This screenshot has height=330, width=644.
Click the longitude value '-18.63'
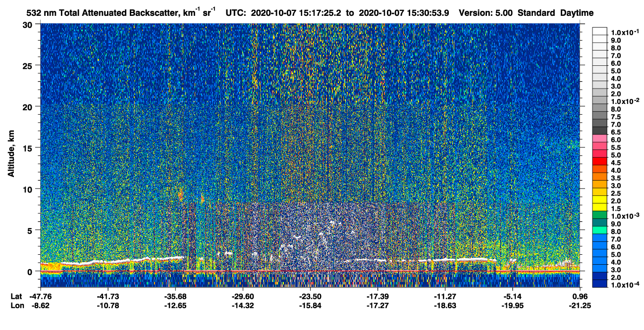pyautogui.click(x=445, y=305)
